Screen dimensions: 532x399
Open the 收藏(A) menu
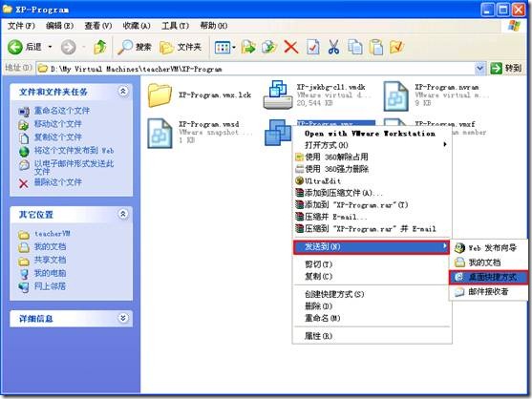(137, 26)
